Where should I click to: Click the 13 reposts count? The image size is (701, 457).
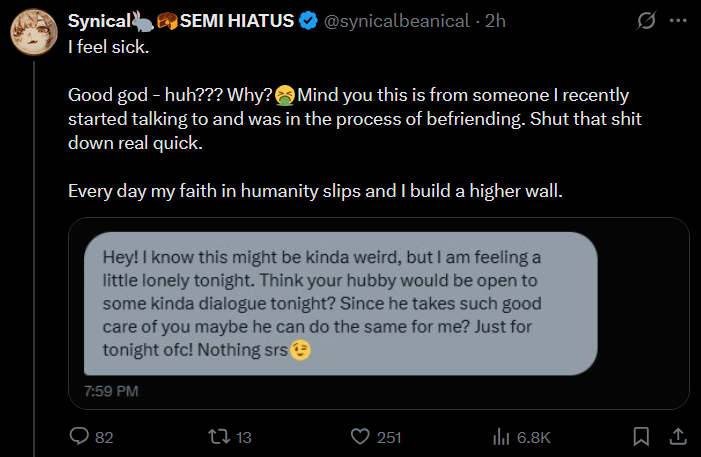coord(243,437)
